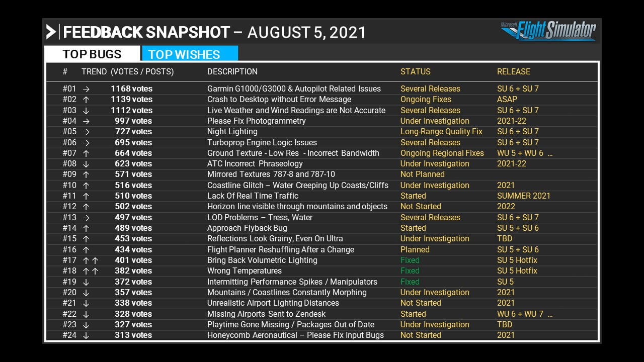Click the '1139 votes' count
This screenshot has height=362, width=644.
click(x=132, y=100)
